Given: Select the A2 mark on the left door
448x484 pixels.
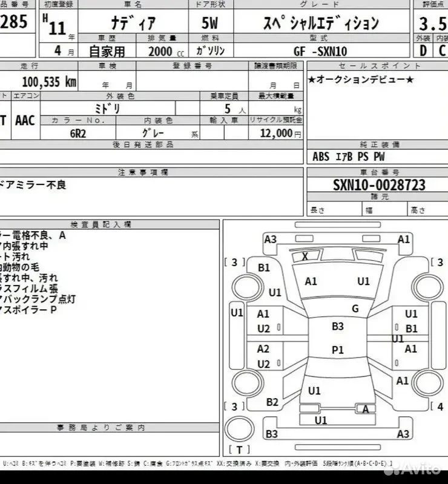Looking at the screenshot, I should pos(263,349).
